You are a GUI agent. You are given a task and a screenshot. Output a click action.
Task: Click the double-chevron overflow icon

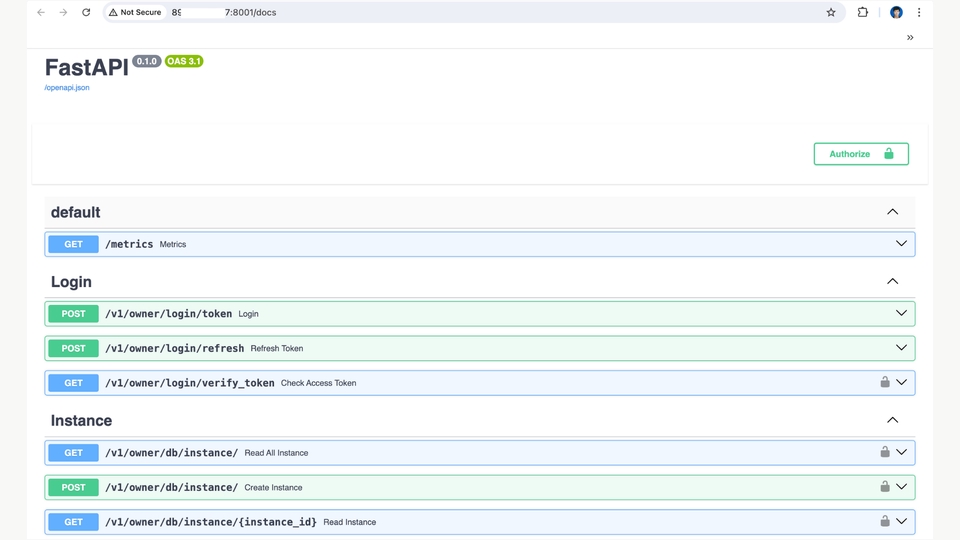pos(910,37)
